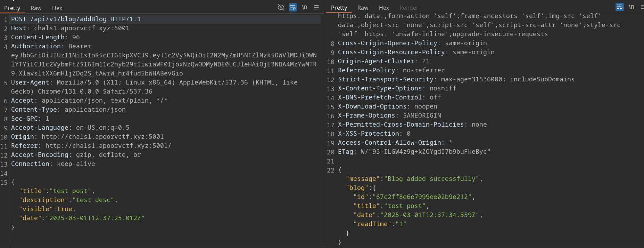644x248 pixels.
Task: Open the response Render tab
Action: point(408,8)
